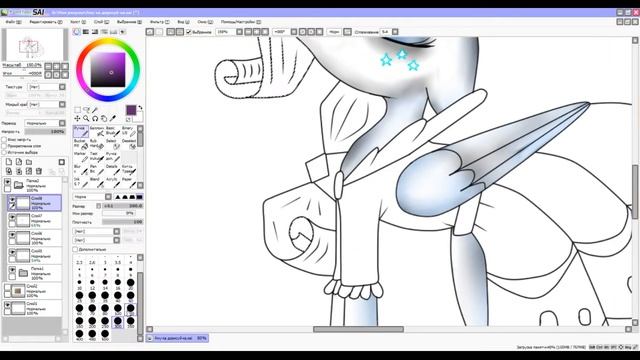Select the rectangular selection tool
The height and width of the screenshot is (360, 640).
click(77, 110)
